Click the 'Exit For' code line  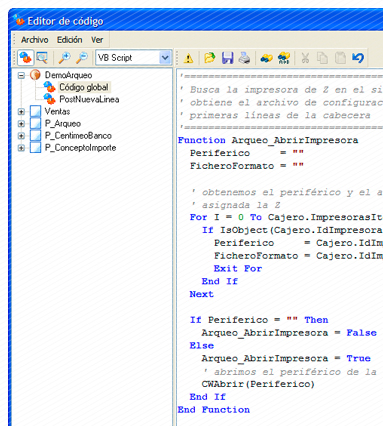click(x=238, y=269)
